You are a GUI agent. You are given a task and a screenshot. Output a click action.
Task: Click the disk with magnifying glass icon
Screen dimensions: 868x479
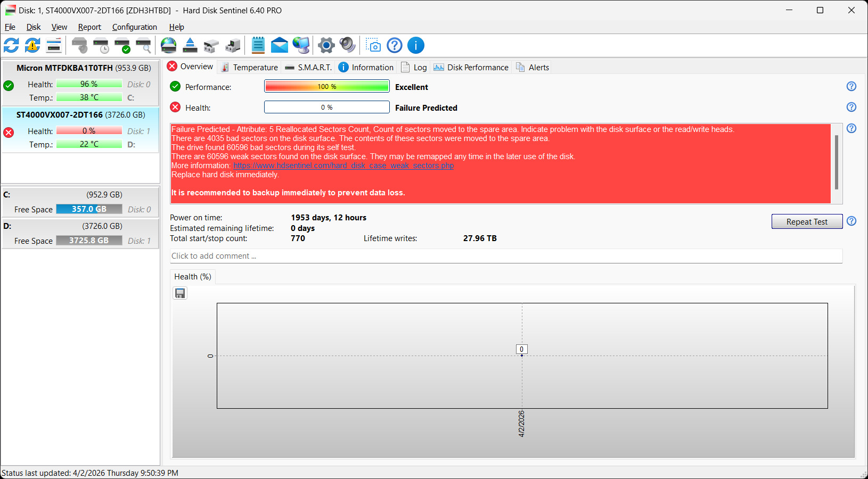click(x=143, y=45)
